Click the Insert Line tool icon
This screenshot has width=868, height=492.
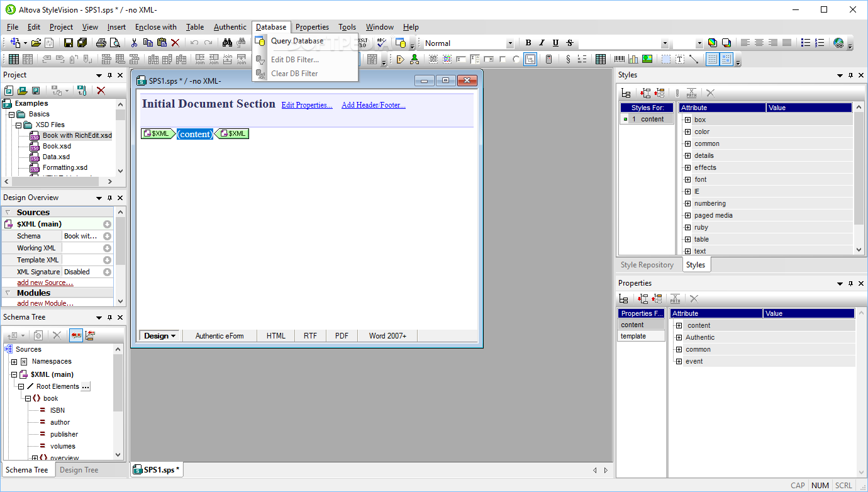[694, 59]
